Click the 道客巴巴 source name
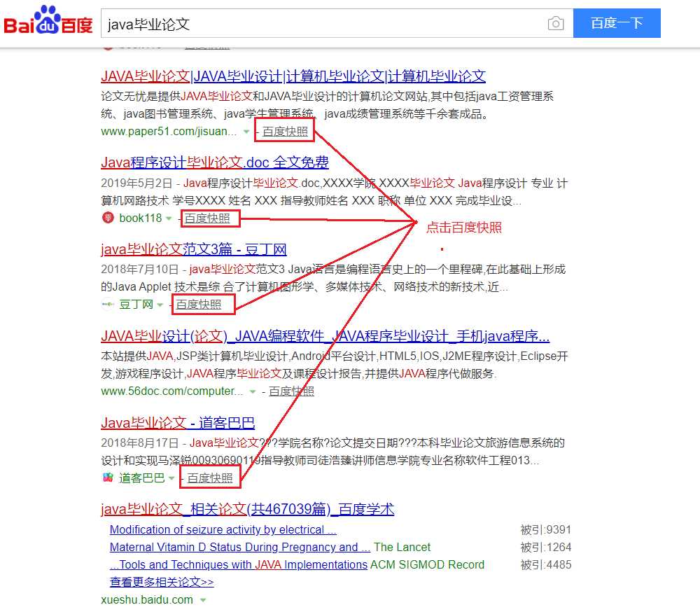This screenshot has width=700, height=612. (x=141, y=478)
